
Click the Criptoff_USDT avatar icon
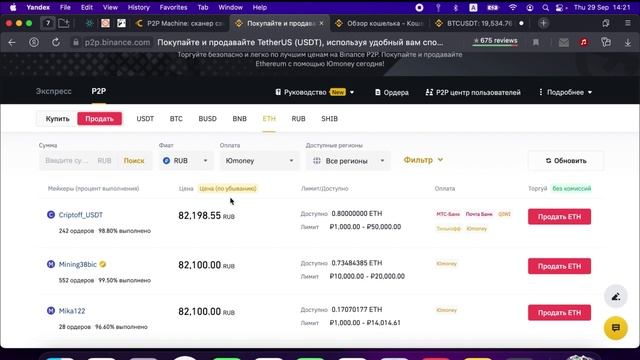click(x=51, y=215)
